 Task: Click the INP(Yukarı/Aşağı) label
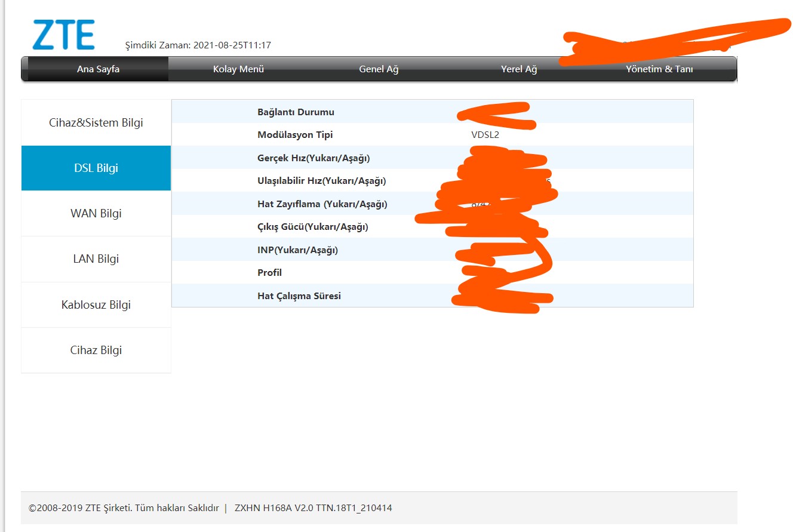coord(297,250)
